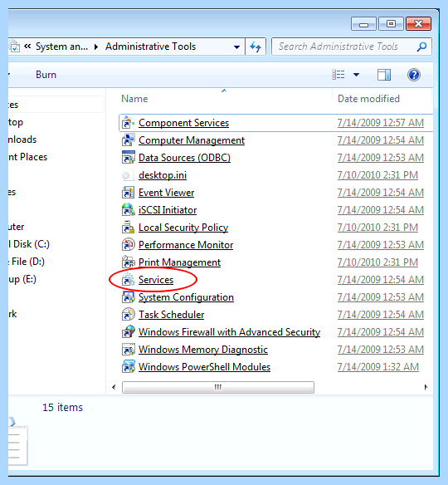448x485 pixels.
Task: Maximize the Administrative Tools window
Action: (391, 24)
